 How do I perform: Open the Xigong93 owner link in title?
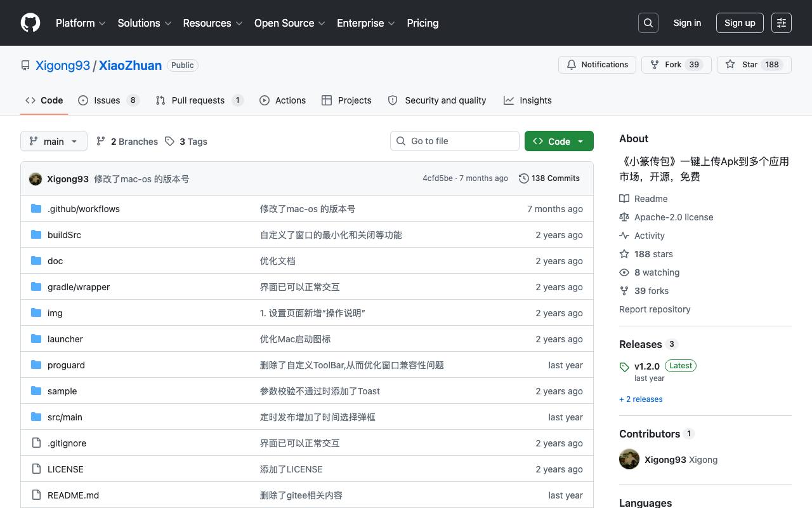(x=63, y=65)
